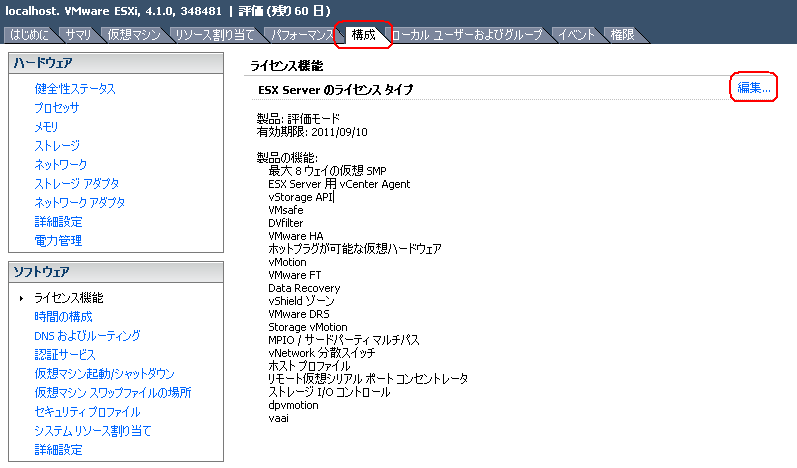797x468 pixels.
Task: Click the 編集... license link
Action: pos(753,88)
